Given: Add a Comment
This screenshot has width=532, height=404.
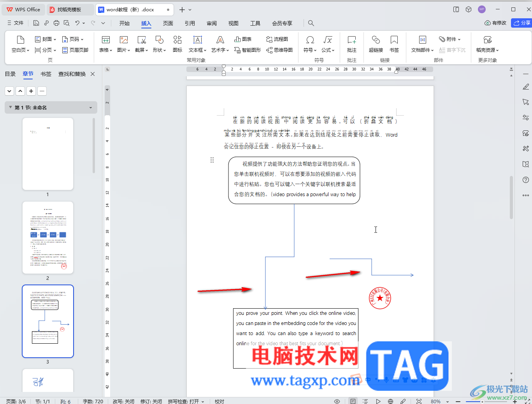Looking at the screenshot, I should point(352,44).
